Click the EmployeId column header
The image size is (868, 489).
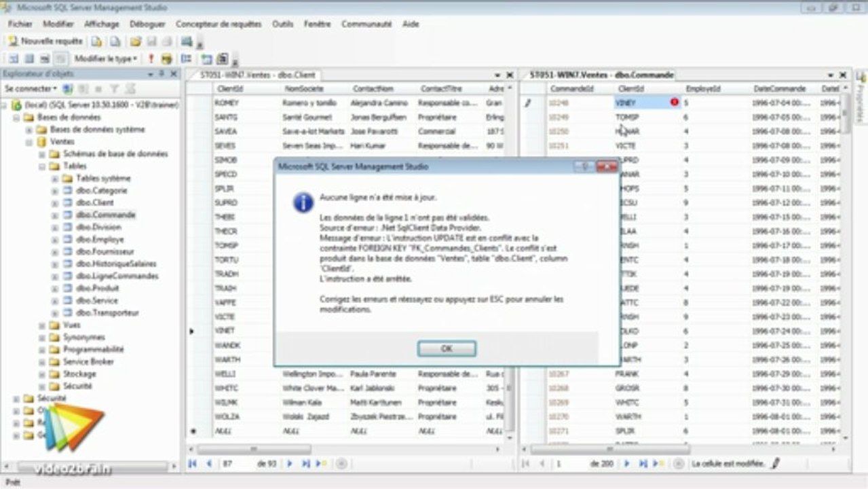click(x=715, y=89)
